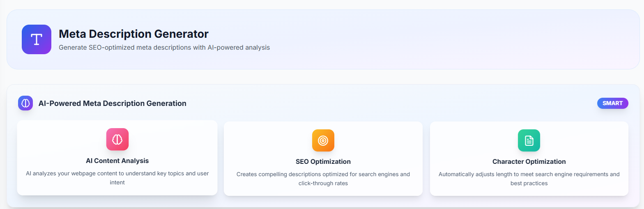Click the SEO Optimization heading
644x209 pixels.
pos(323,161)
